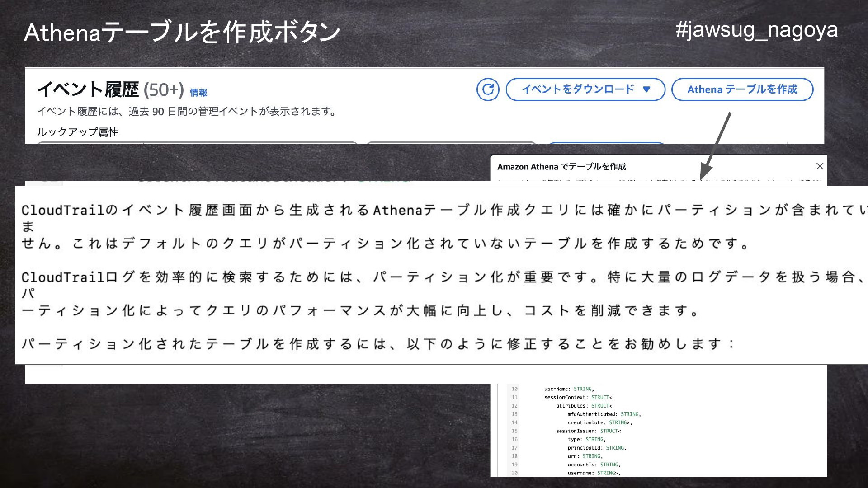This screenshot has height=488, width=868.
Task: Click the Amazon Athena でテーブルを作成 title
Action: point(561,167)
